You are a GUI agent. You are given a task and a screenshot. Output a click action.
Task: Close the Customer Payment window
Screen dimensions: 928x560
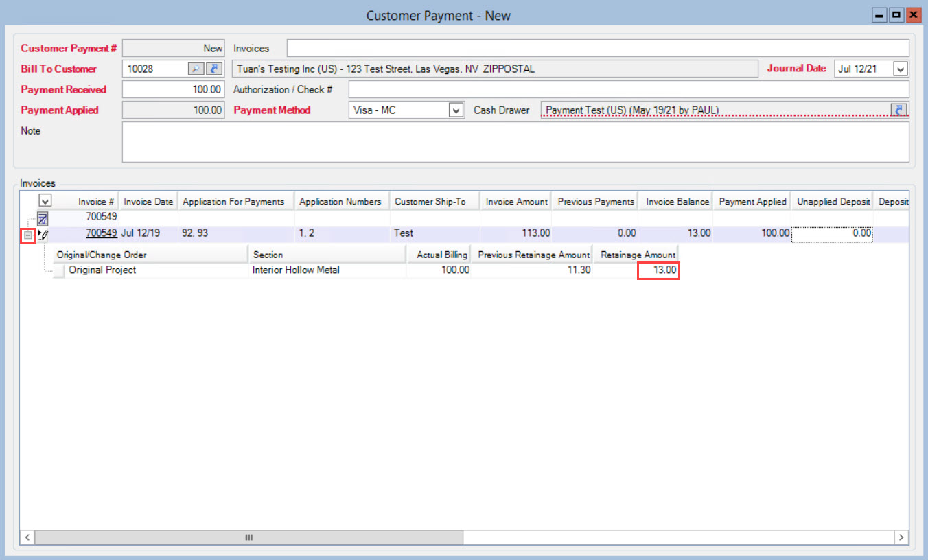pos(914,14)
